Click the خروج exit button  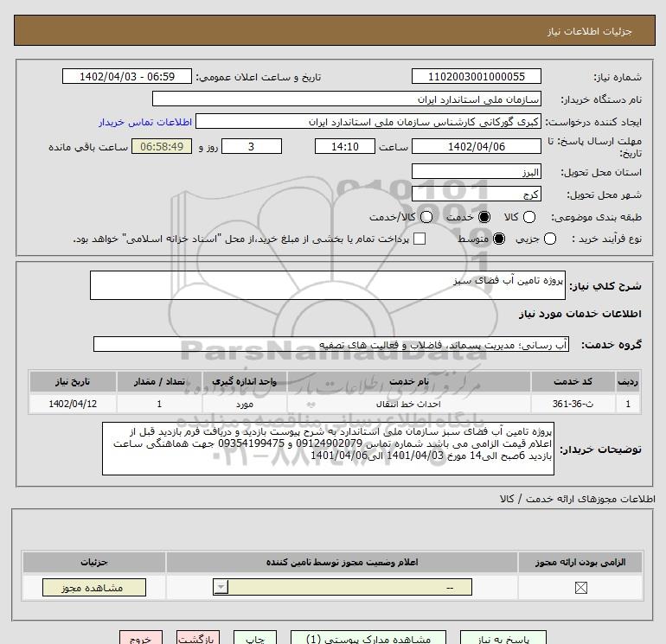[x=141, y=638]
